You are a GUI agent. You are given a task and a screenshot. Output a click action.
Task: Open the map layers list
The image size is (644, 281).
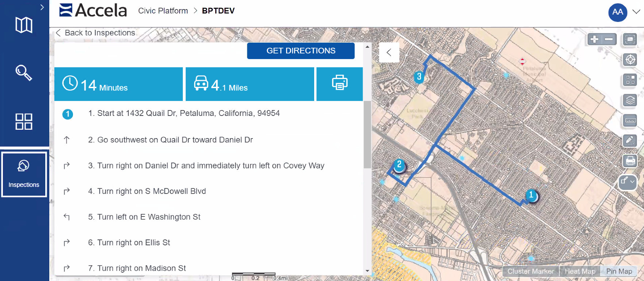[x=630, y=100]
